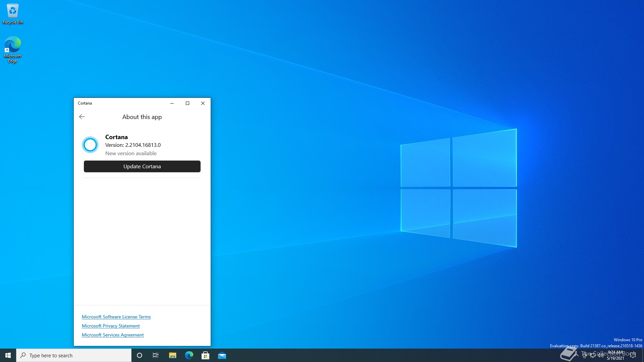Screen dimensions: 644x362
Task: Click the Cortana circle logo in About page
Action: click(90, 145)
